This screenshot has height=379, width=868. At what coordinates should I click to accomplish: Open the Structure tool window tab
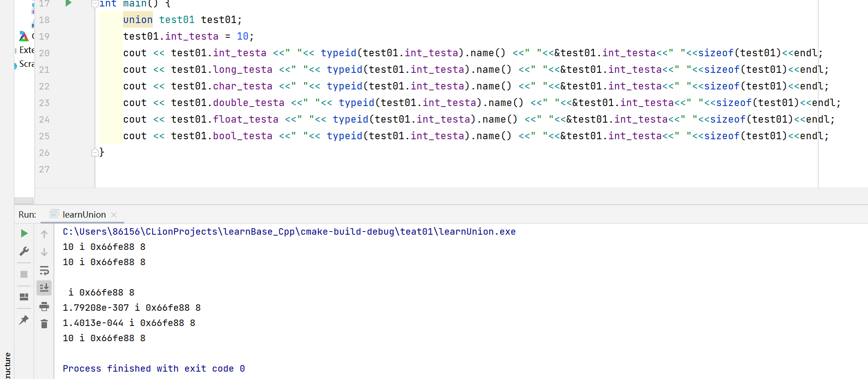7,366
